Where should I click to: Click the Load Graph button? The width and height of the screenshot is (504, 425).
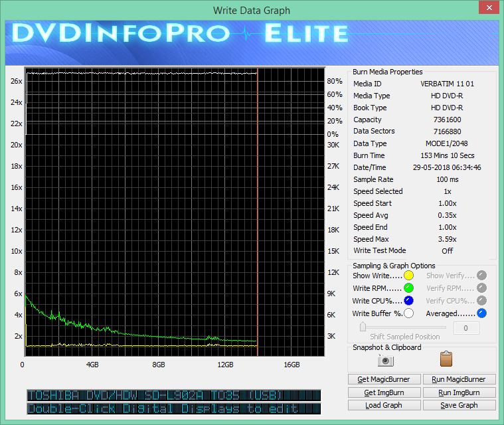pos(384,405)
